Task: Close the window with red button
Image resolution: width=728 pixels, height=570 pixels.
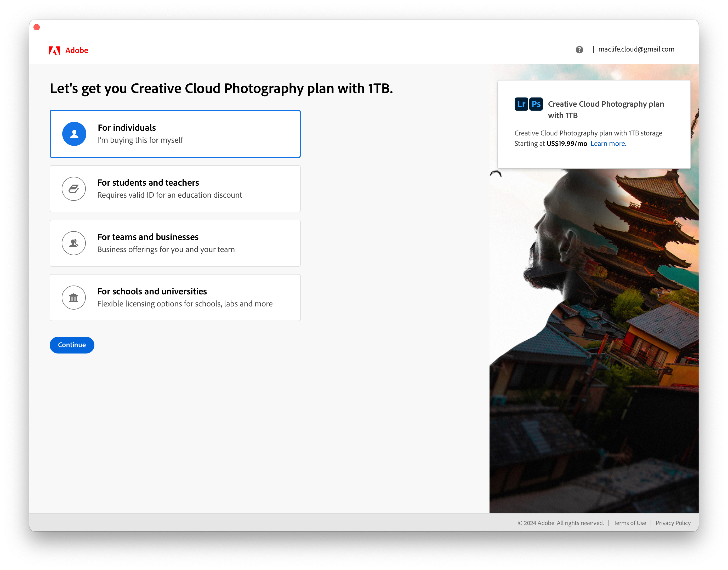Action: (37, 27)
